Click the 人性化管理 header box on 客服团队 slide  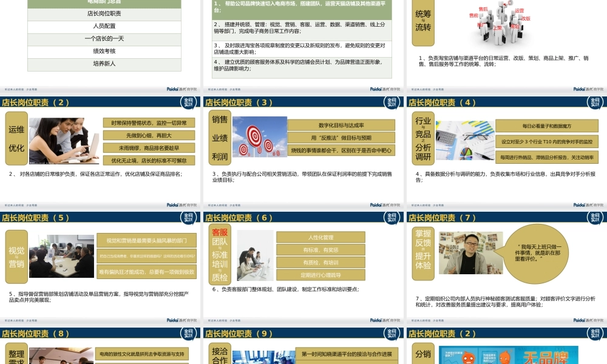[322, 237]
